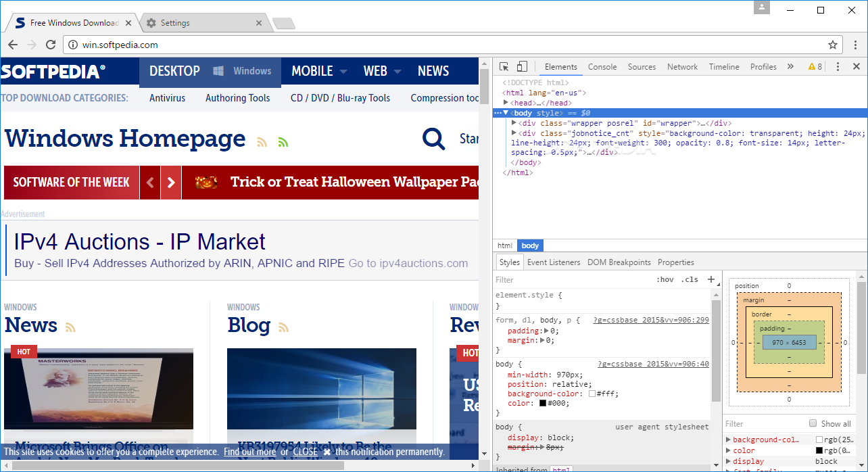The width and height of the screenshot is (868, 472).
Task: Show more DevTools tabs chevron
Action: click(790, 67)
